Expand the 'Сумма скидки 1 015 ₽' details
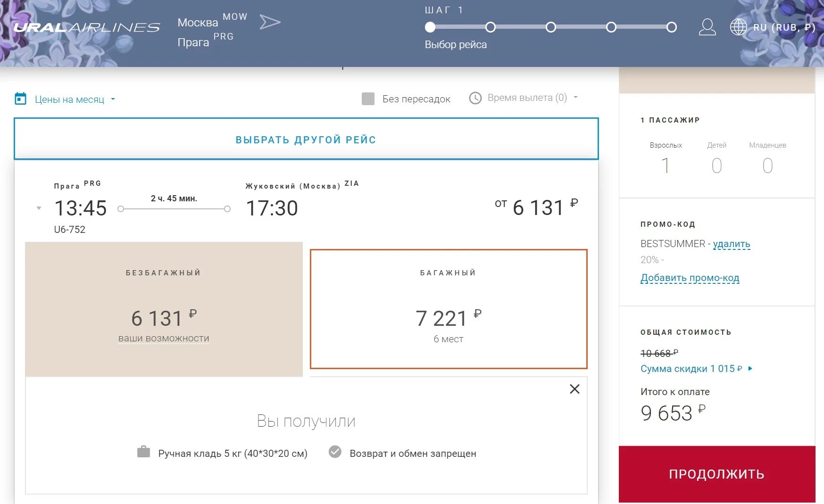Image resolution: width=824 pixels, height=504 pixels. pos(696,369)
